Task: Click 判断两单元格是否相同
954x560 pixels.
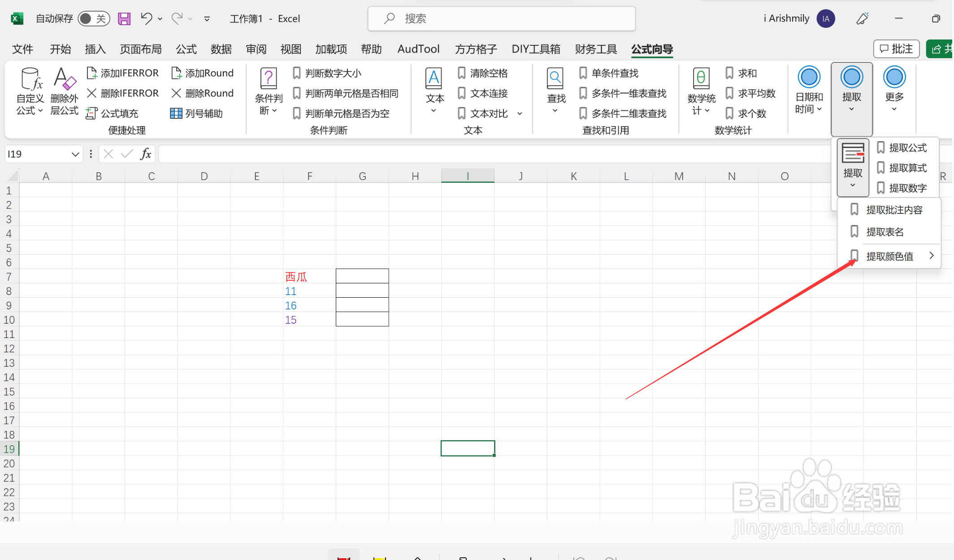Action: 345,93
